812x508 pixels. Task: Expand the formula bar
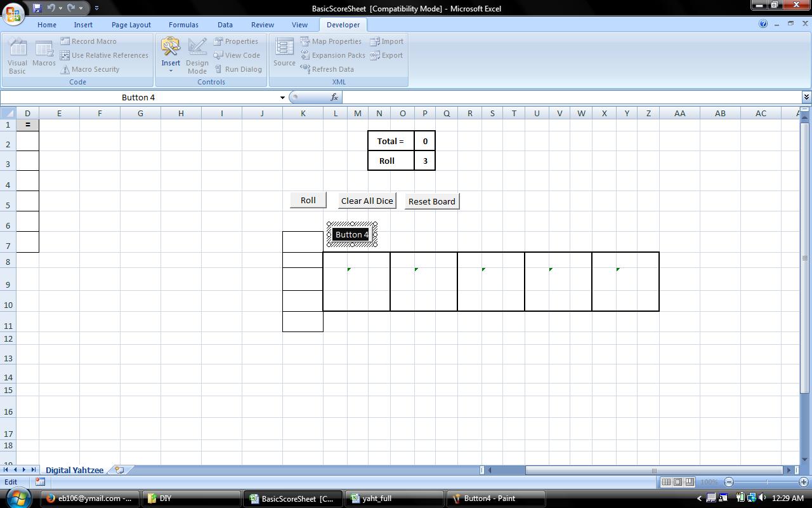806,97
